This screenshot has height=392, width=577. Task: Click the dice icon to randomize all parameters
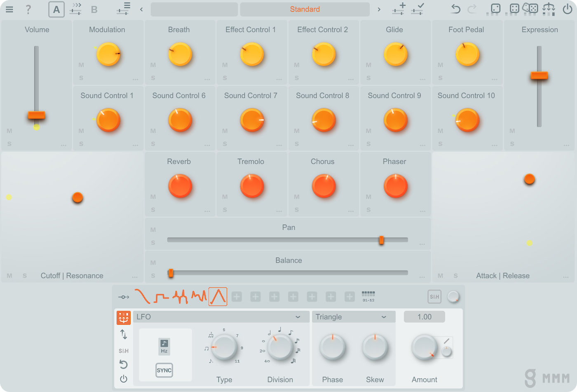pyautogui.click(x=530, y=9)
